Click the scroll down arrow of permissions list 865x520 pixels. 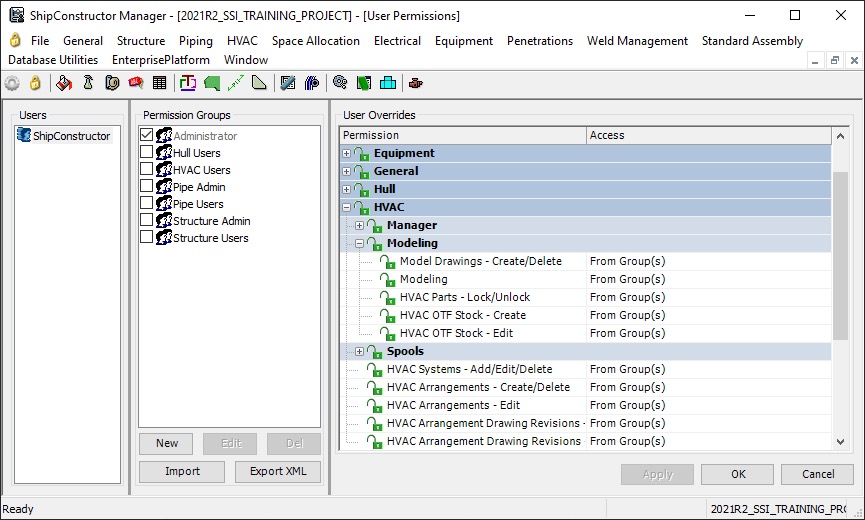coord(840,442)
